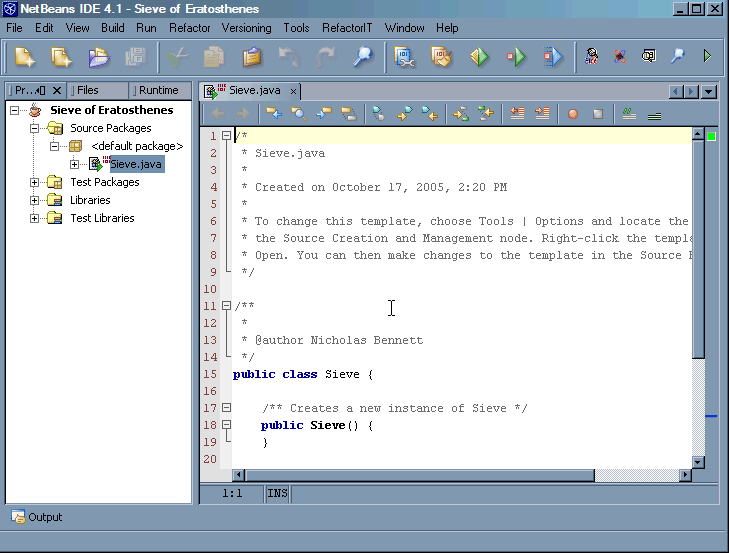
Task: Click the Find magnifier icon in main toolbar
Action: [362, 57]
